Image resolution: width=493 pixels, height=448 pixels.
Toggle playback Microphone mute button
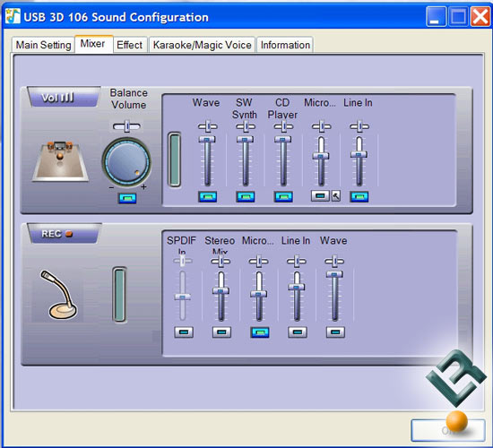click(x=320, y=195)
